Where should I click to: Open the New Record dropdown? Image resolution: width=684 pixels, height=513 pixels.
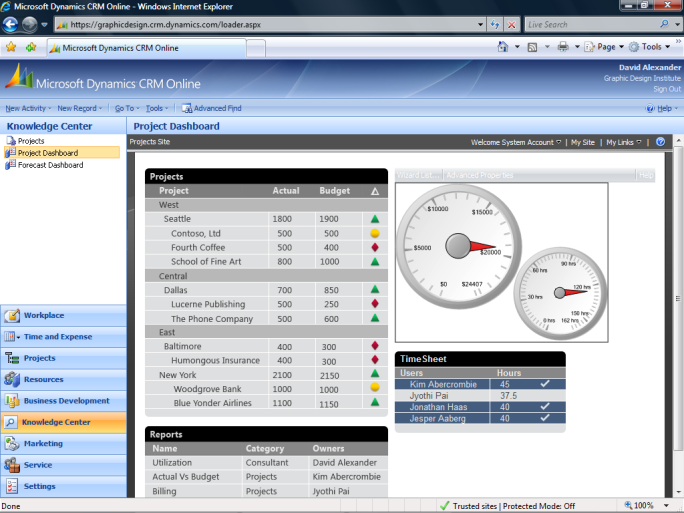point(80,108)
